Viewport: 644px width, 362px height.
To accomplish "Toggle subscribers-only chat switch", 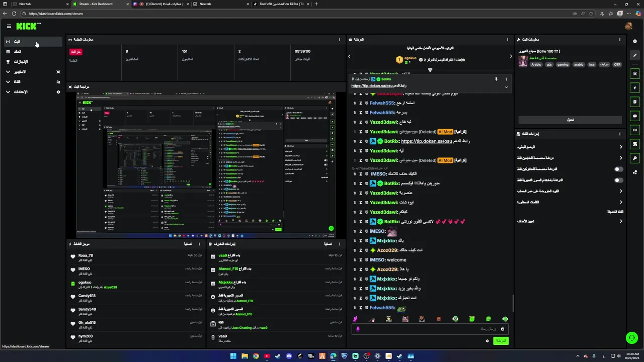I will pos(619,169).
